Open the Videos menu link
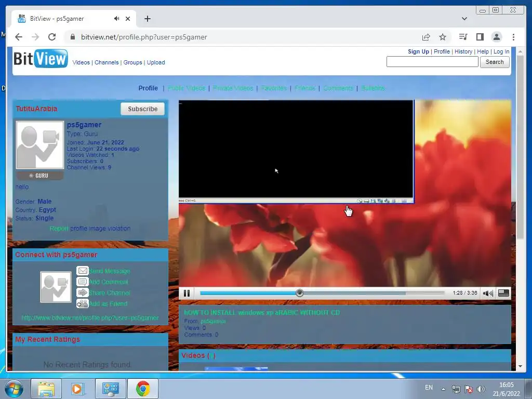Image resolution: width=532 pixels, height=399 pixels. pos(81,62)
